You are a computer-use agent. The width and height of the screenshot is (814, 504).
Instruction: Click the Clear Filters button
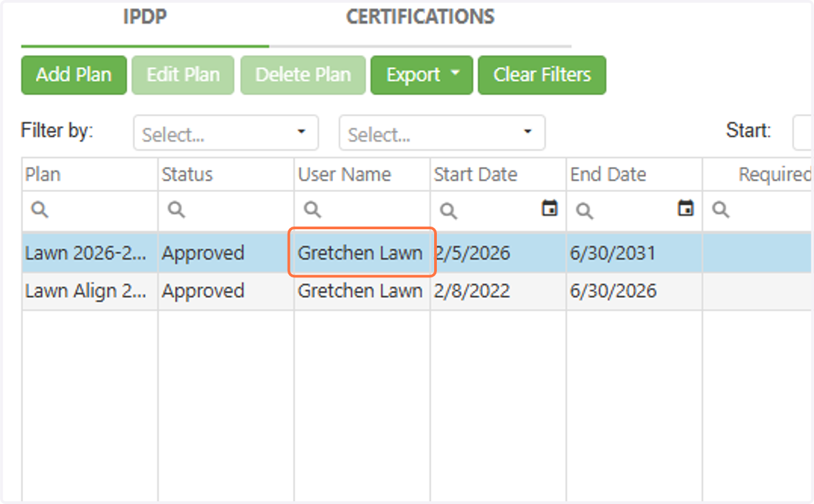coord(542,75)
